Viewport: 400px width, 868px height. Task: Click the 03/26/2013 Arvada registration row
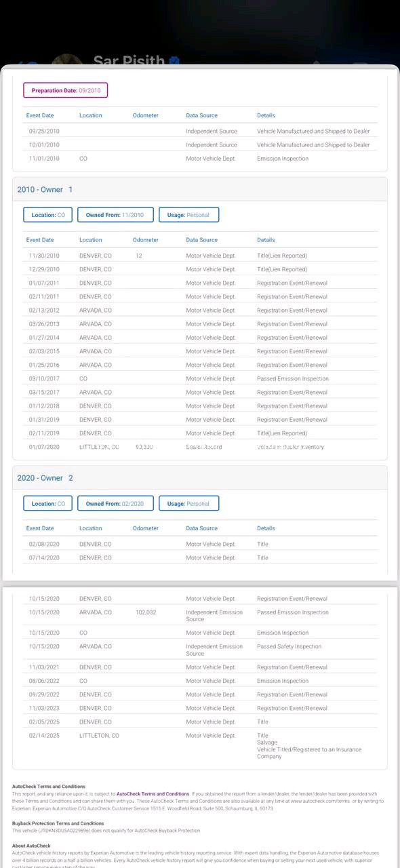click(200, 324)
